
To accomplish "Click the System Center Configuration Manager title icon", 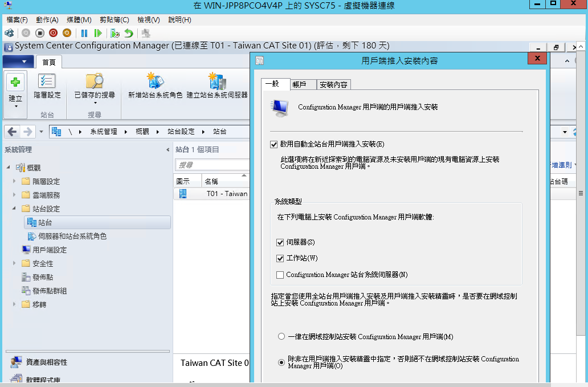I will 8,47.
